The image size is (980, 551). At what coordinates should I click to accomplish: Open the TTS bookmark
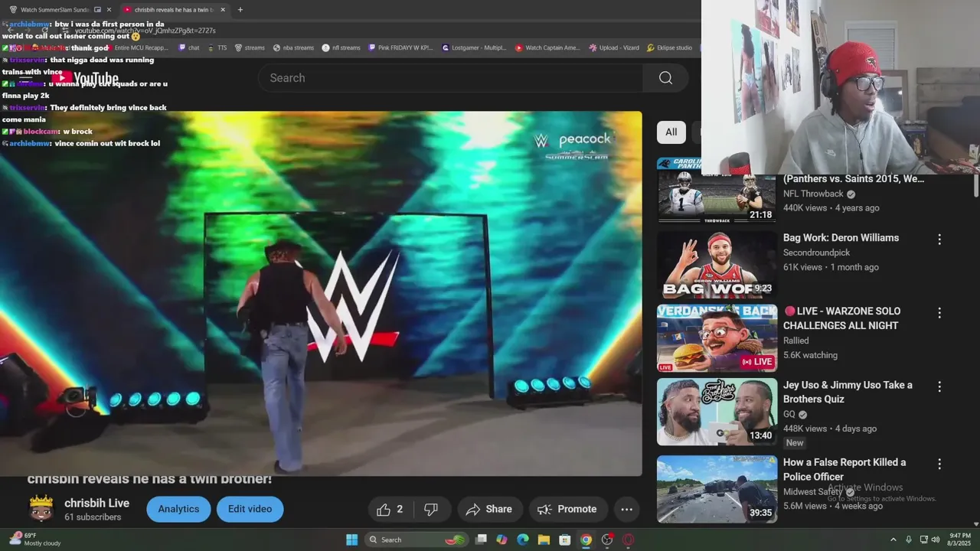click(x=217, y=47)
